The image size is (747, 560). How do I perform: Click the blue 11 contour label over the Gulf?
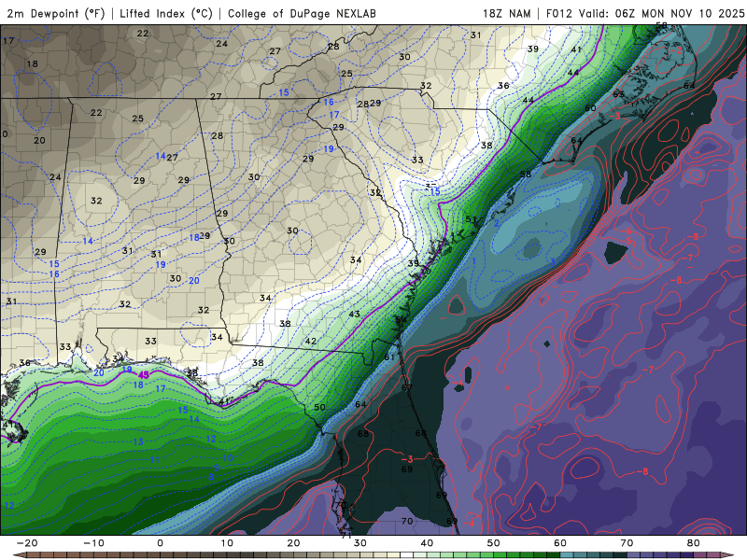[155, 459]
